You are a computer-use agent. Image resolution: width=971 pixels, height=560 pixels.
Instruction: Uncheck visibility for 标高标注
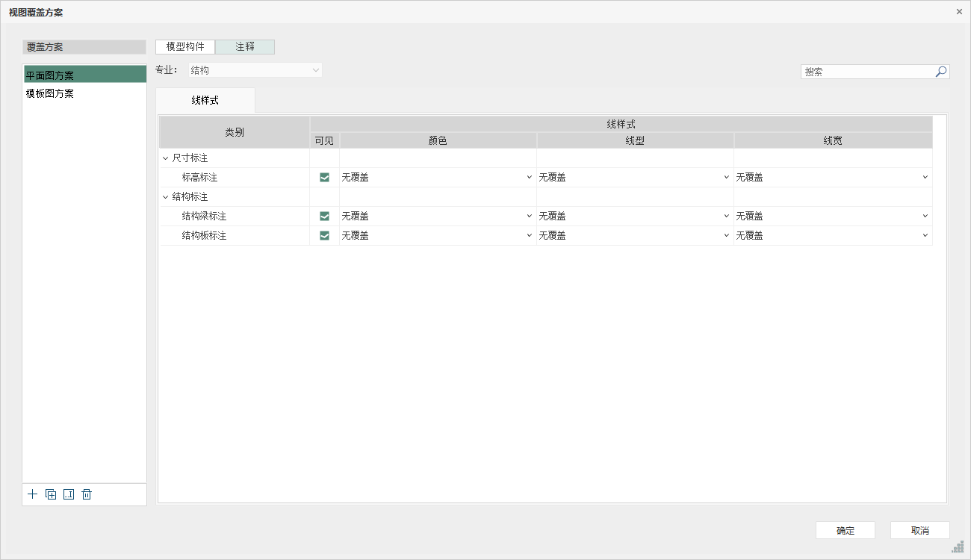click(324, 178)
